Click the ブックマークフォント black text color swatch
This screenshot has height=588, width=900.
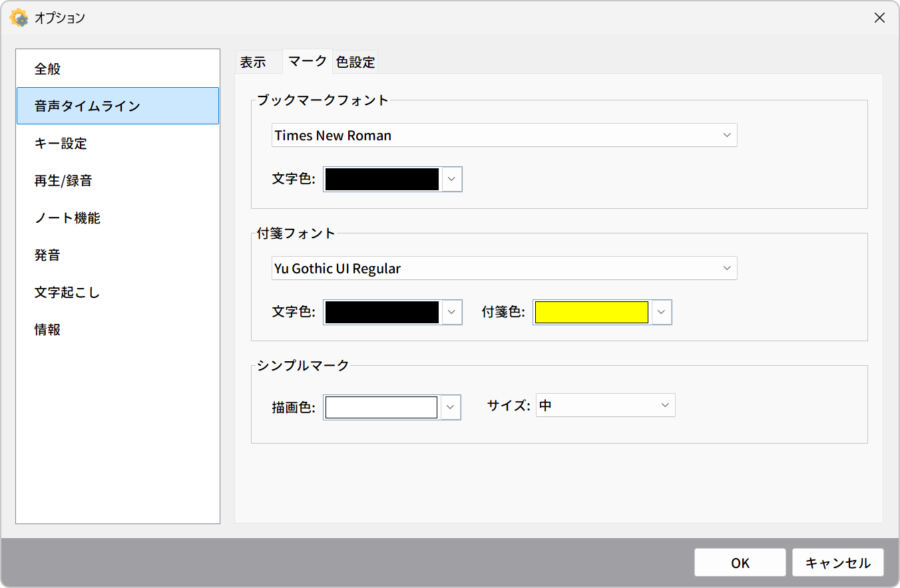pos(382,180)
